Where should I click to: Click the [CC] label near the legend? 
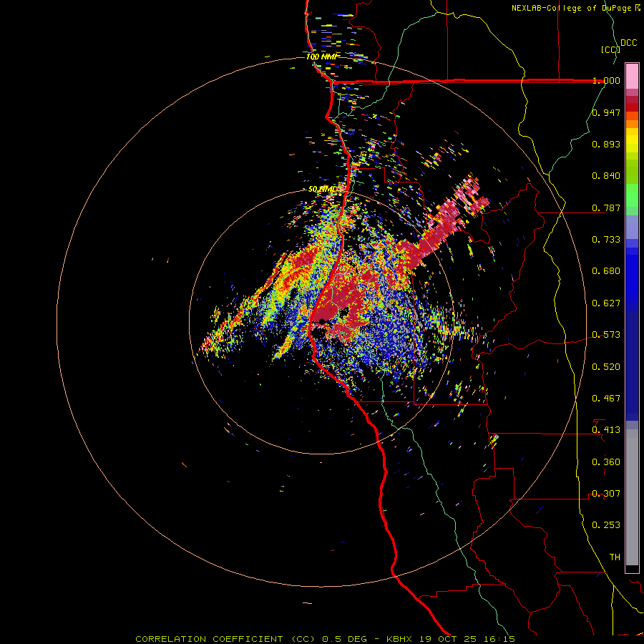[x=610, y=49]
